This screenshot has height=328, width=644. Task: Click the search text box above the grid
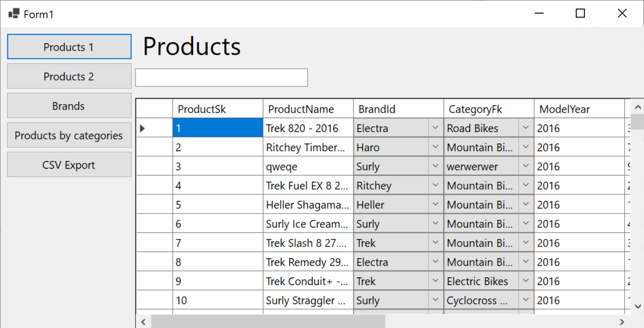pos(221,78)
